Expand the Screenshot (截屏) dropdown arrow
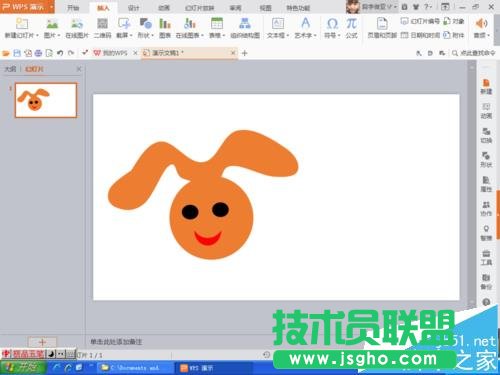 pyautogui.click(x=131, y=35)
